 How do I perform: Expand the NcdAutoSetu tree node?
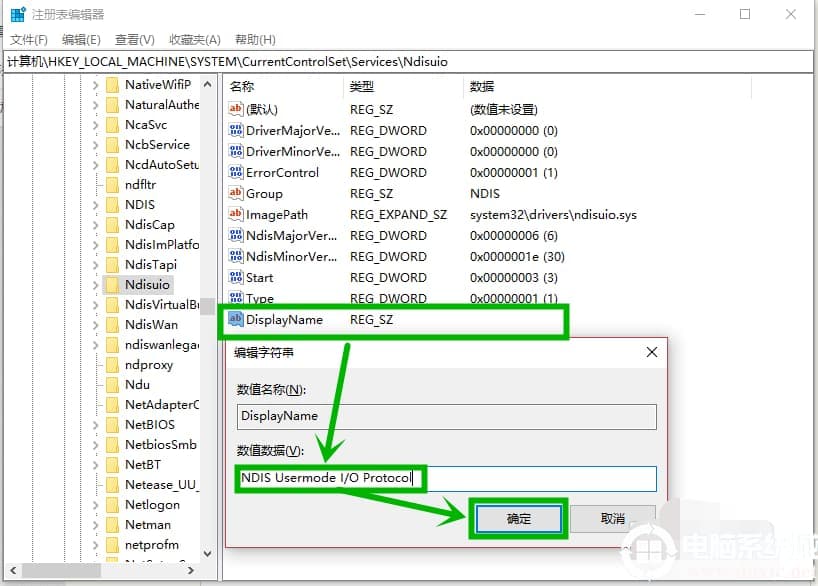(95, 165)
